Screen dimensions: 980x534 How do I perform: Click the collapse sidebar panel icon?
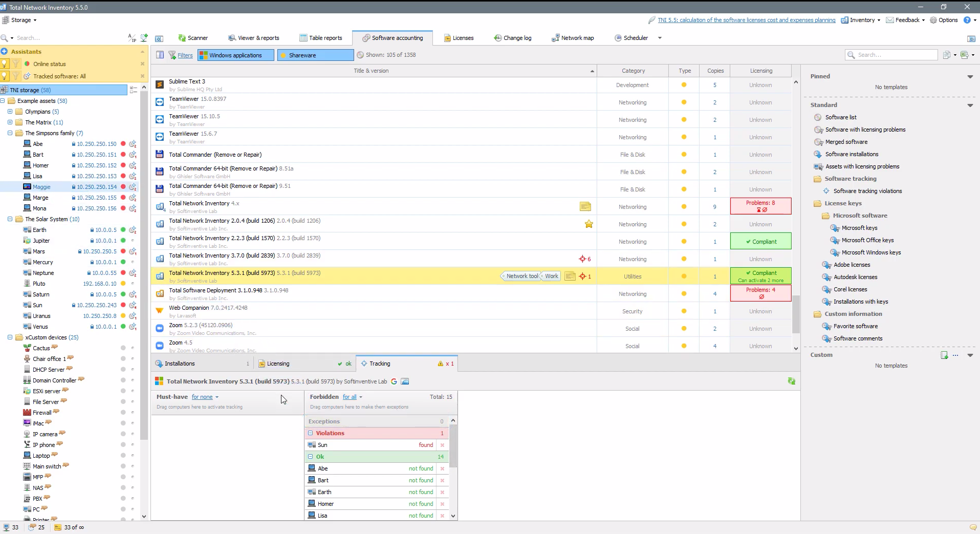point(159,38)
